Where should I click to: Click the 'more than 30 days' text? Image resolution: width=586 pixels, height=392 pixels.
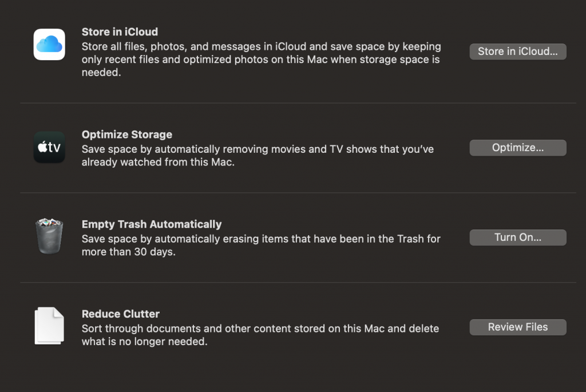tap(128, 252)
